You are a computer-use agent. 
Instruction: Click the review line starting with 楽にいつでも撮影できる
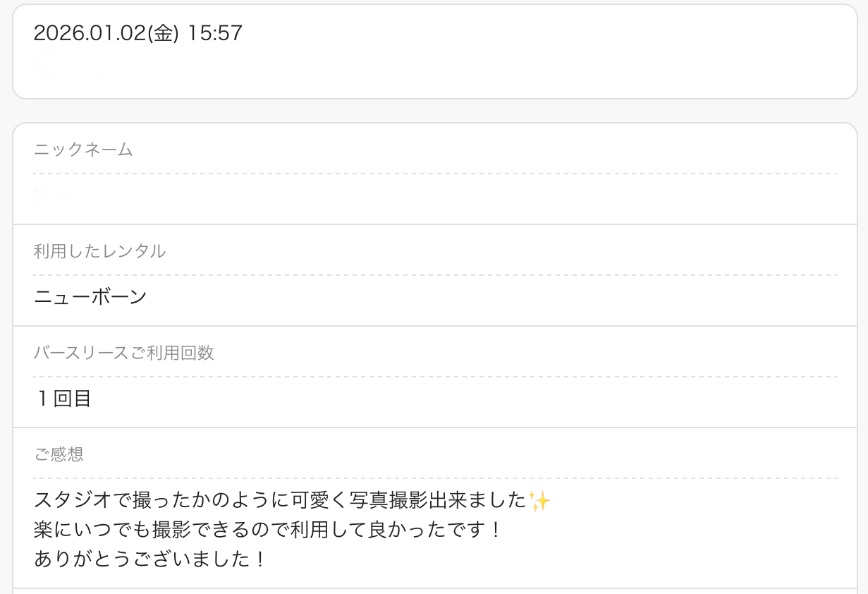click(267, 530)
